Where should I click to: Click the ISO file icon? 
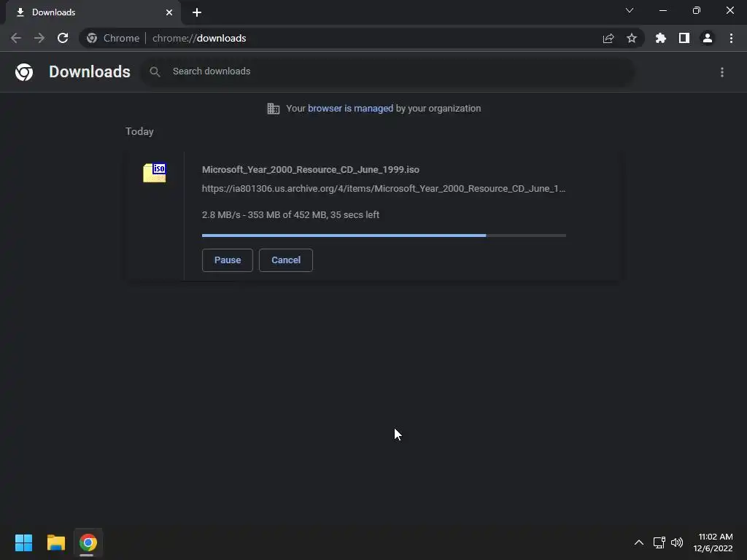[155, 172]
